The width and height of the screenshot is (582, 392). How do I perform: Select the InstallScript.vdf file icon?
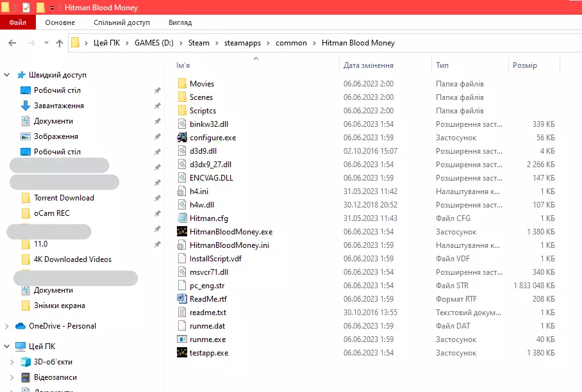[x=182, y=259]
